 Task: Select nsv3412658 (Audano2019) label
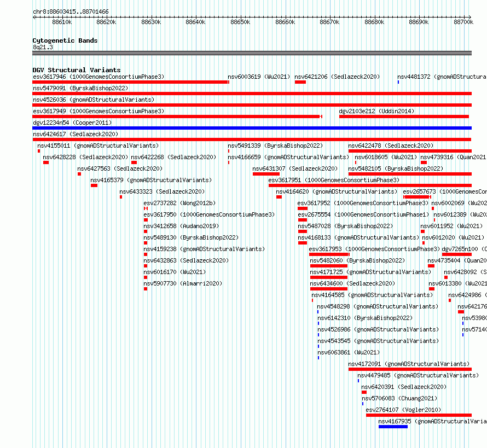pos(181,226)
